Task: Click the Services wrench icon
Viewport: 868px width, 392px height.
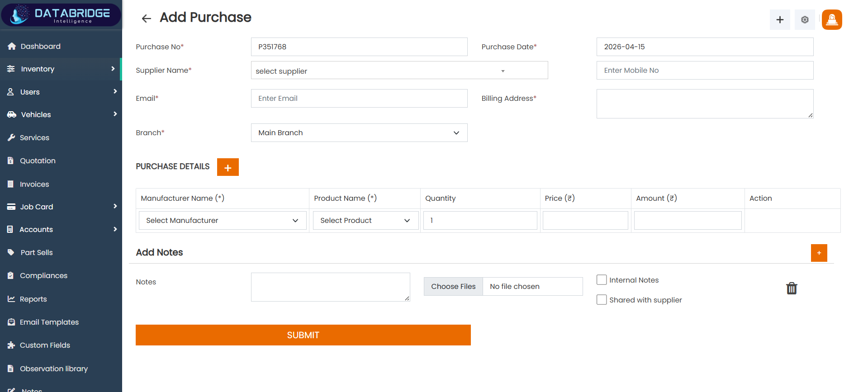Action: 11,137
